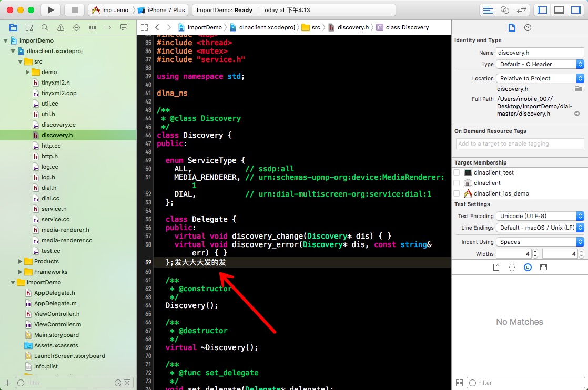
Task: Select discovery.cc in the file navigator
Action: pyautogui.click(x=58, y=125)
